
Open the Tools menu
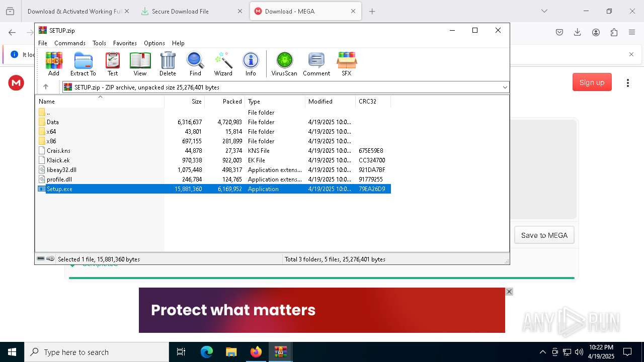tap(99, 43)
